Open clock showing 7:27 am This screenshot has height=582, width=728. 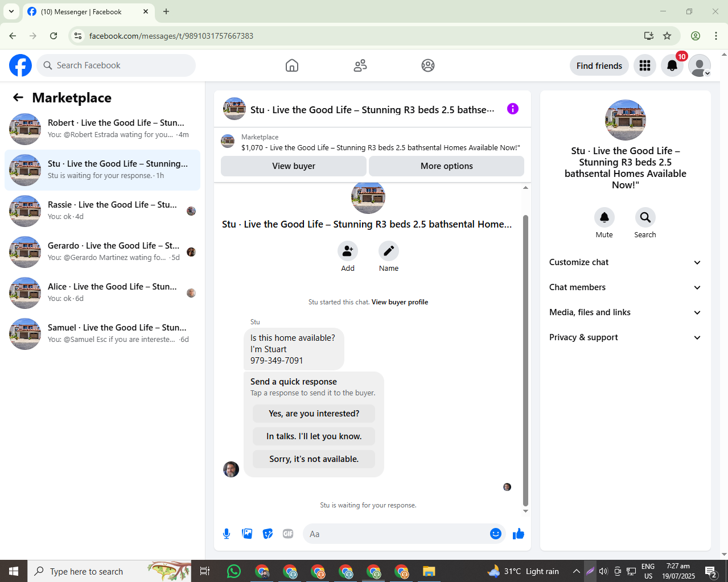pyautogui.click(x=678, y=571)
